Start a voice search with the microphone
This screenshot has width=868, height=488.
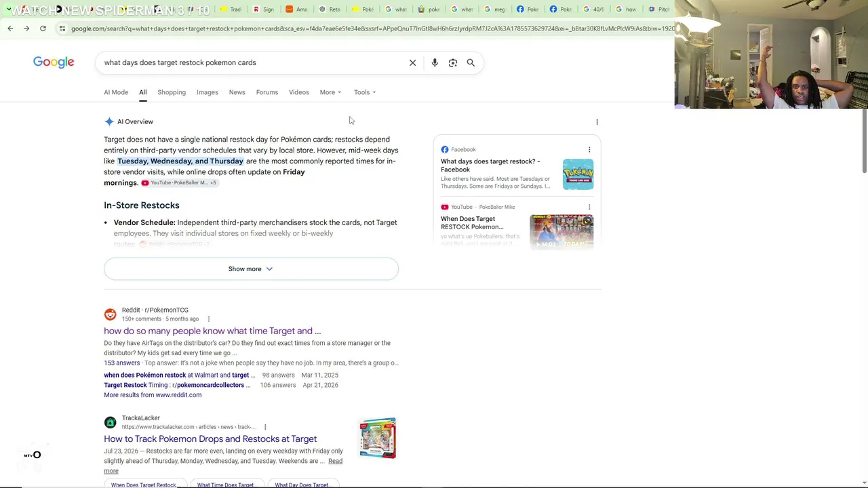click(435, 62)
